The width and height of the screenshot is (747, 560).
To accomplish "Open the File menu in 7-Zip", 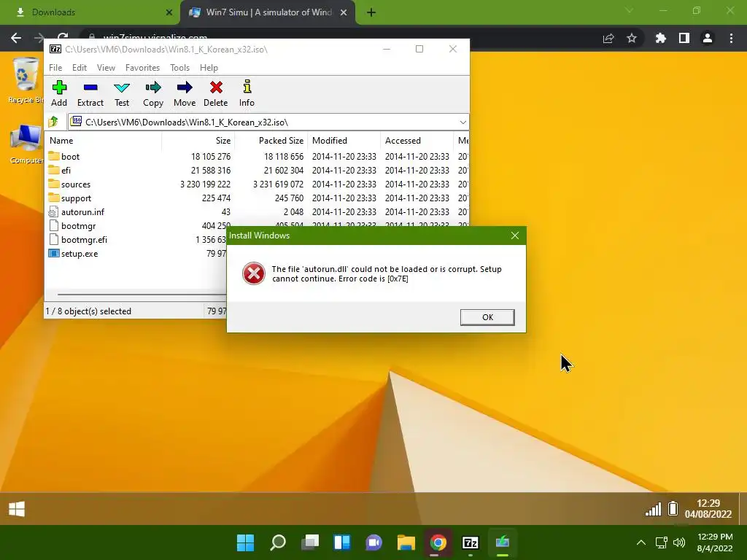I will click(55, 68).
